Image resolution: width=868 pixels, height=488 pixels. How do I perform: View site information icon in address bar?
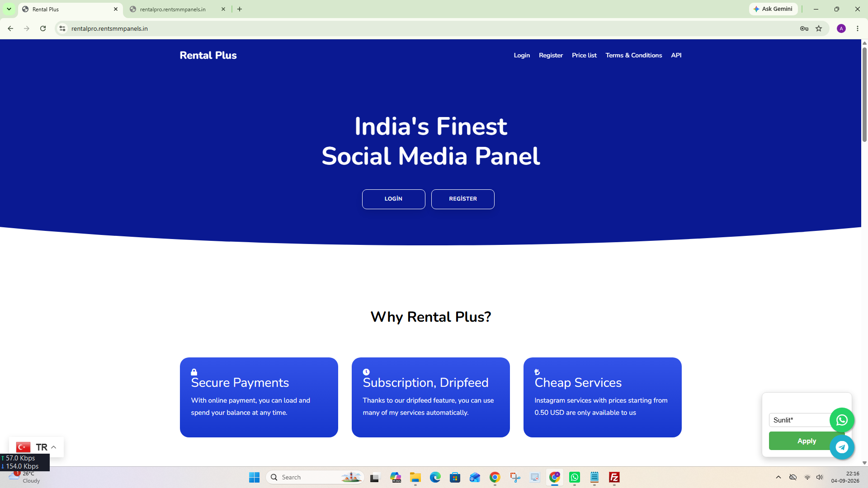[62, 28]
